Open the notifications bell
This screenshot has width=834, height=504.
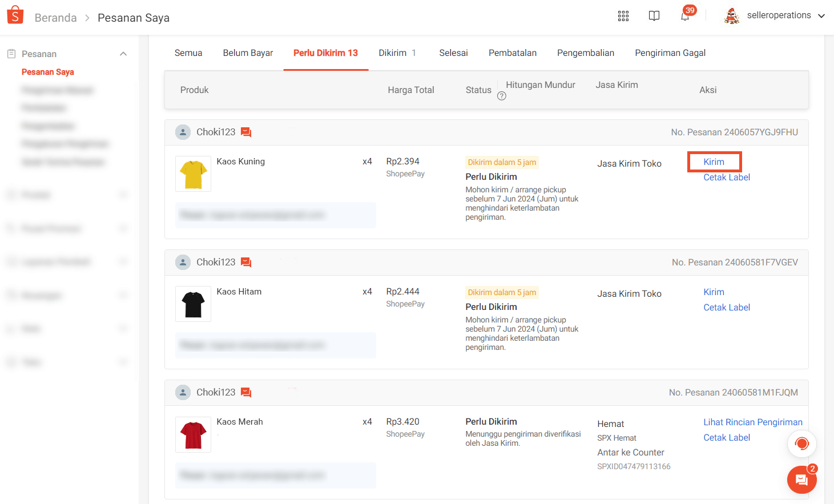(685, 16)
